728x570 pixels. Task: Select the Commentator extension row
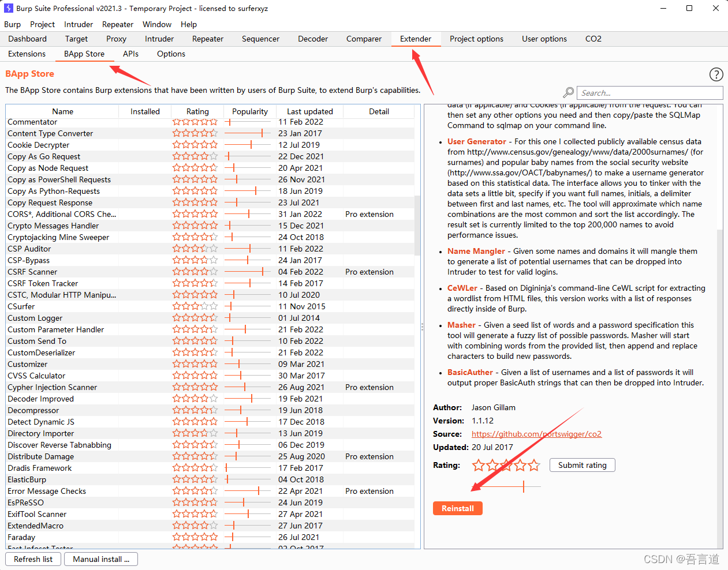(210, 122)
